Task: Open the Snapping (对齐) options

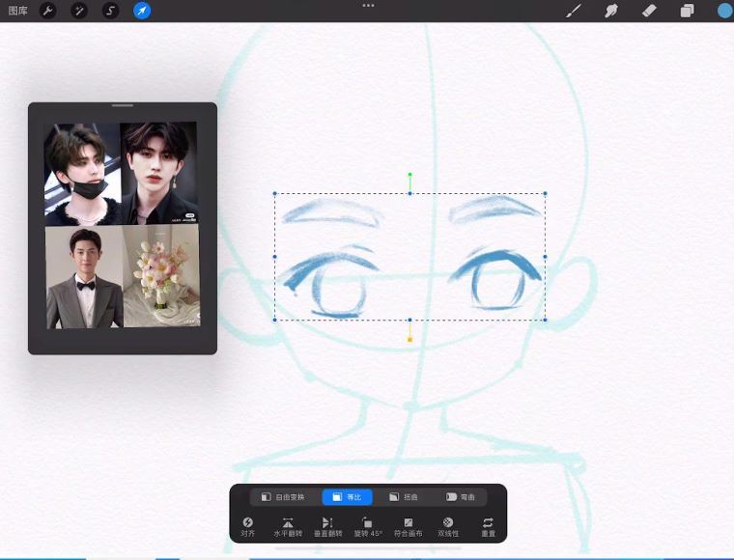Action: [x=247, y=527]
